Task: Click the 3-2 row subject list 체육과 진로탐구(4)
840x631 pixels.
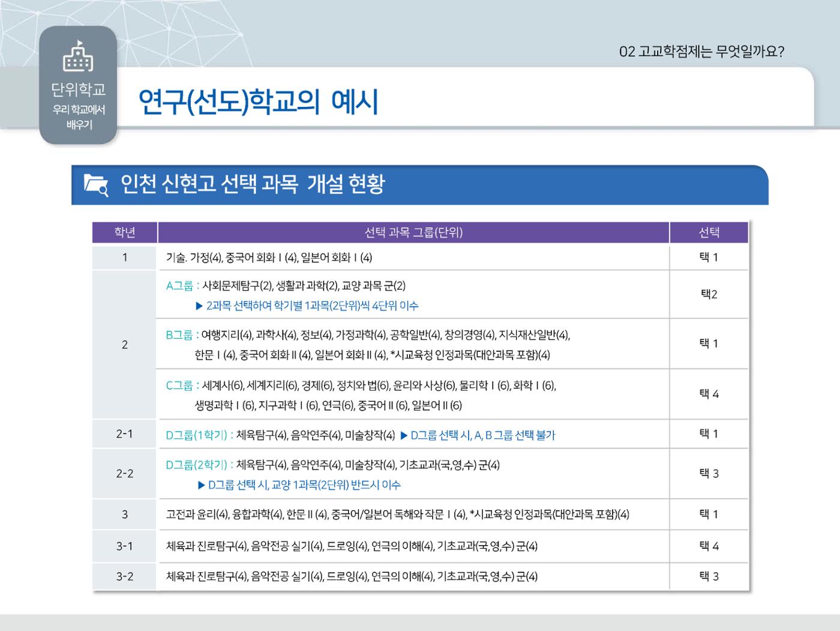Action: click(x=352, y=577)
